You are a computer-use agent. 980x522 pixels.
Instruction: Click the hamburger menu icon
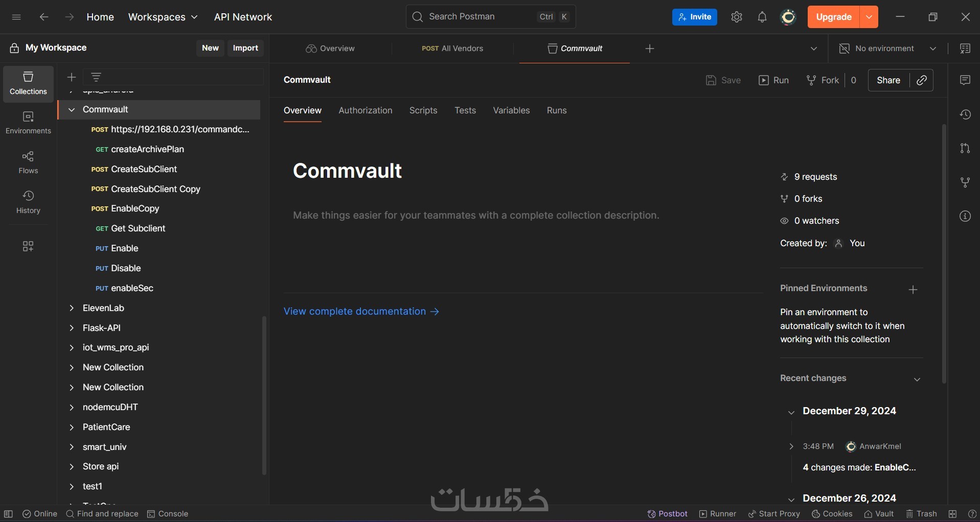[16, 17]
